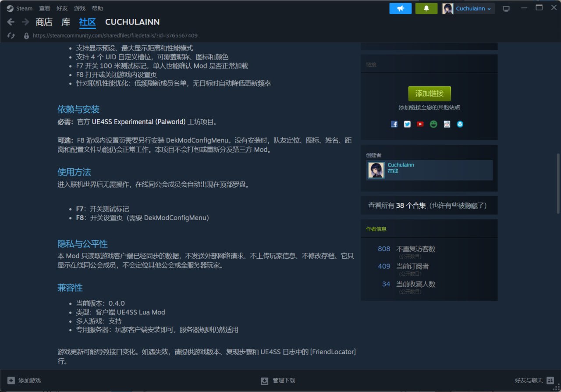
Task: Click 查看所有 38 个合集 link
Action: pos(427,205)
